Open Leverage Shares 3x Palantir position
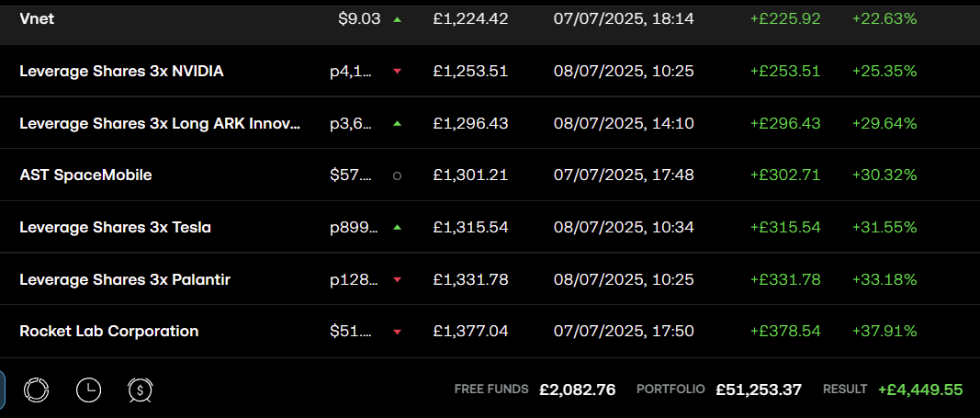This screenshot has width=980, height=418. click(124, 279)
